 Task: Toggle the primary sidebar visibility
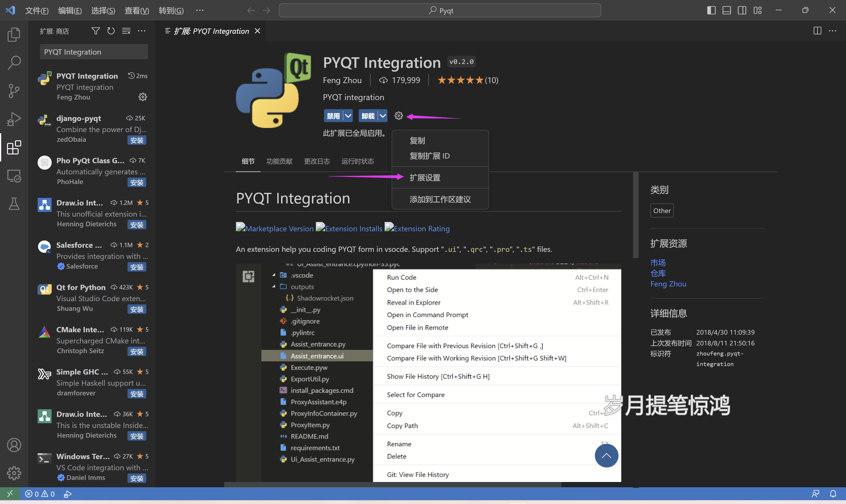coord(711,10)
